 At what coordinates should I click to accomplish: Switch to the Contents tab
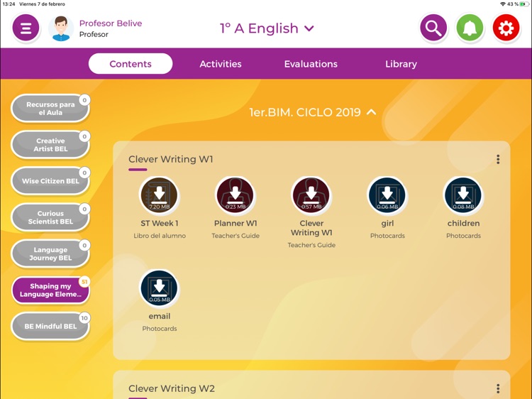tap(131, 64)
